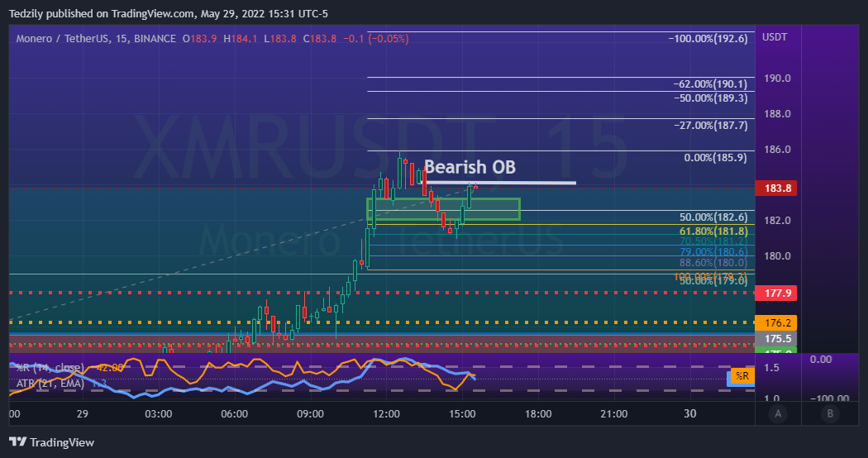This screenshot has height=458, width=868.
Task: Select the orange %R indicator tag
Action: click(x=742, y=376)
